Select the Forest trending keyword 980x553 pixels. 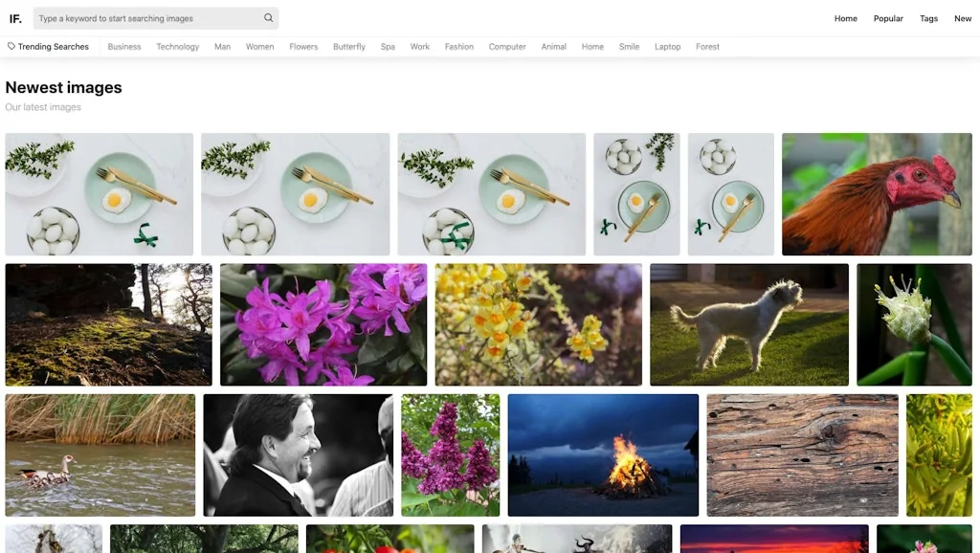click(707, 46)
